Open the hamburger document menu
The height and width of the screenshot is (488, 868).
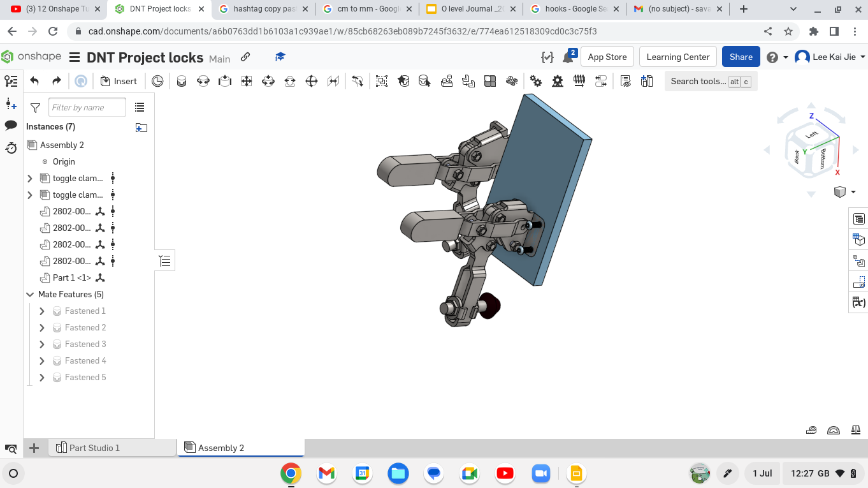(75, 57)
